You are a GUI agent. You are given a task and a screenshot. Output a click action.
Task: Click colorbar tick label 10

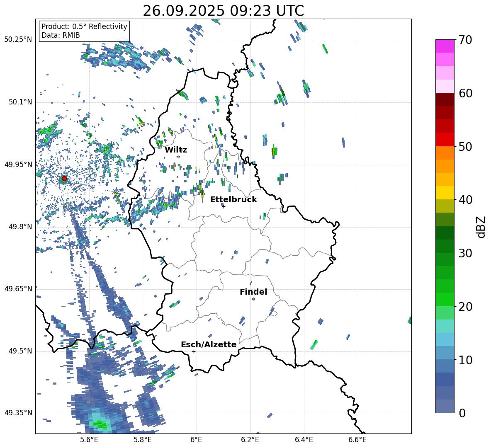click(465, 360)
